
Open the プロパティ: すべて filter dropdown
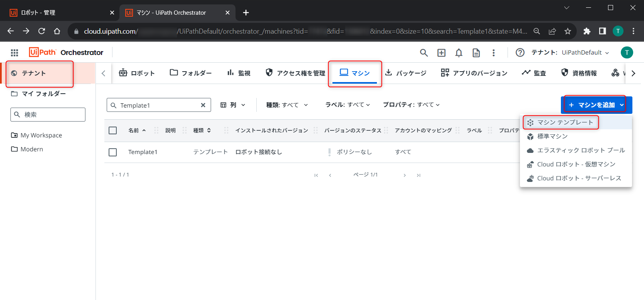pyautogui.click(x=411, y=105)
